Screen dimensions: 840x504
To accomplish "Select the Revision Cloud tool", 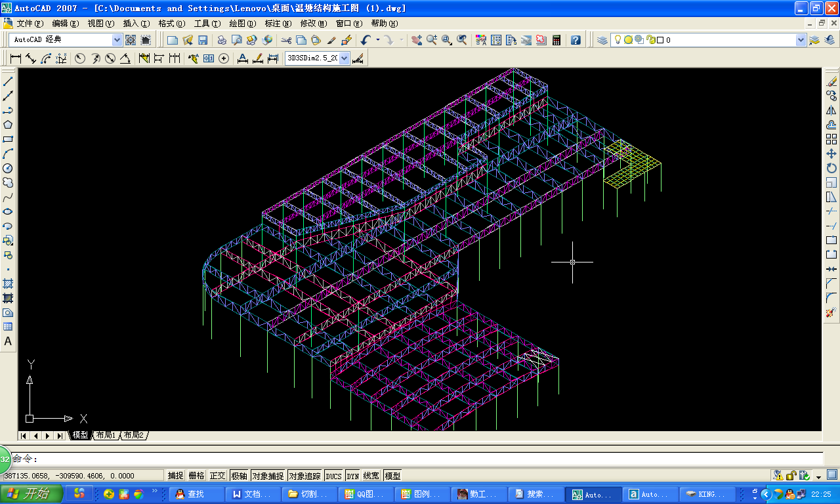I will (8, 182).
